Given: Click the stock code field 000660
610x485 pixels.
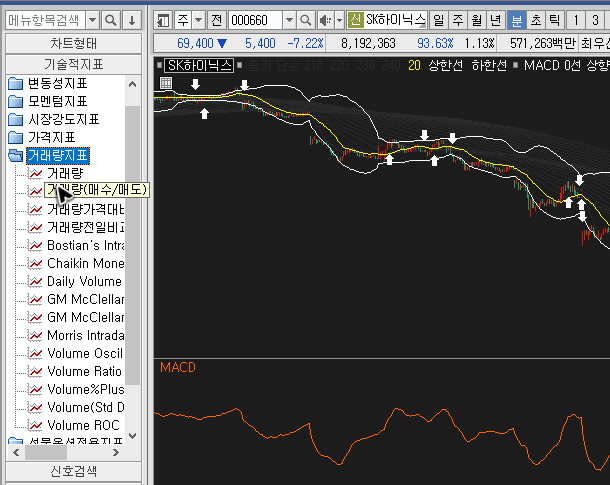Looking at the screenshot, I should 255,20.
